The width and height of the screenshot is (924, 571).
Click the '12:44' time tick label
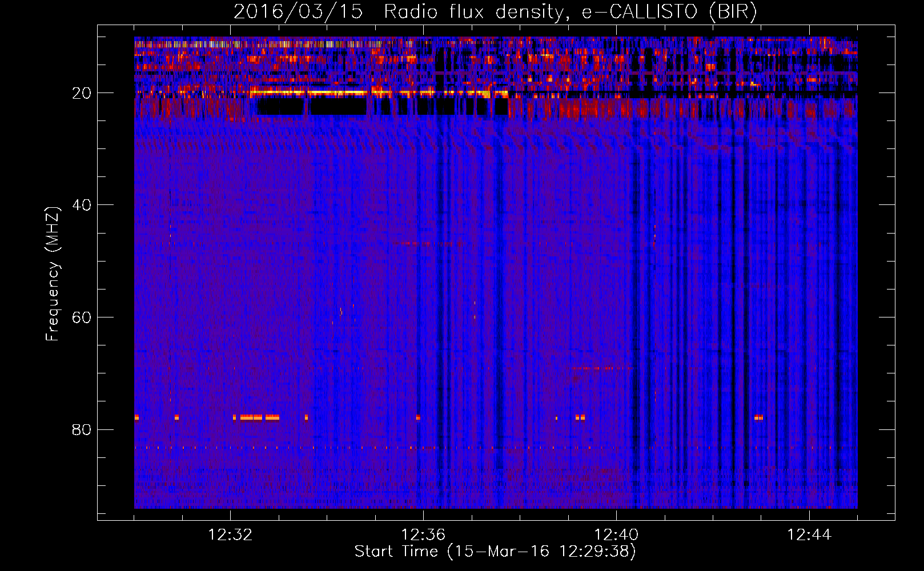click(x=809, y=535)
